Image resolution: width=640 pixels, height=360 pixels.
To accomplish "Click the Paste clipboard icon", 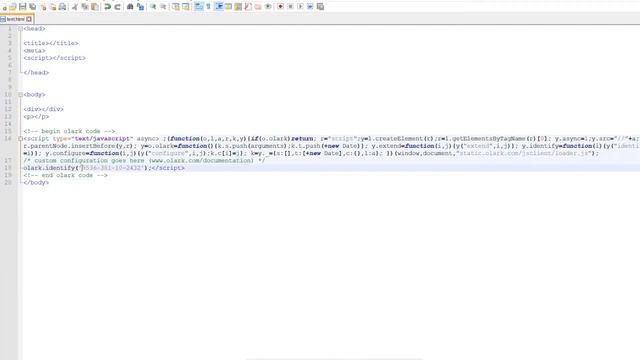I will coord(95,7).
